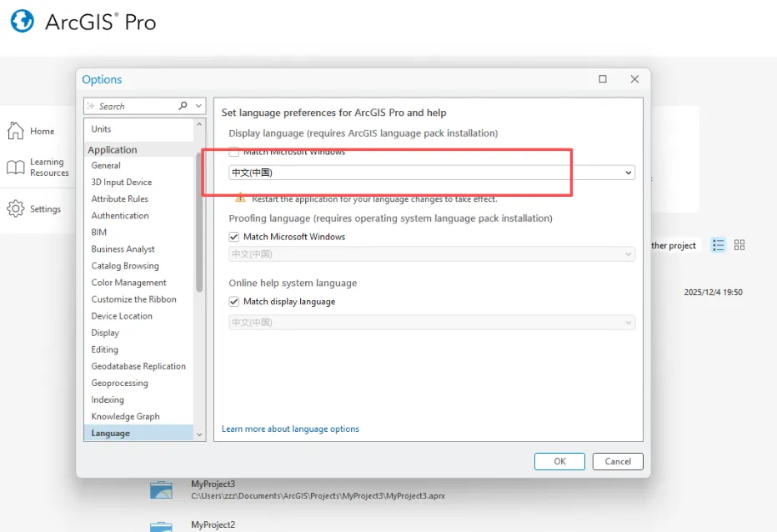777x532 pixels.
Task: Maximize the Options dialog
Action: click(603, 79)
